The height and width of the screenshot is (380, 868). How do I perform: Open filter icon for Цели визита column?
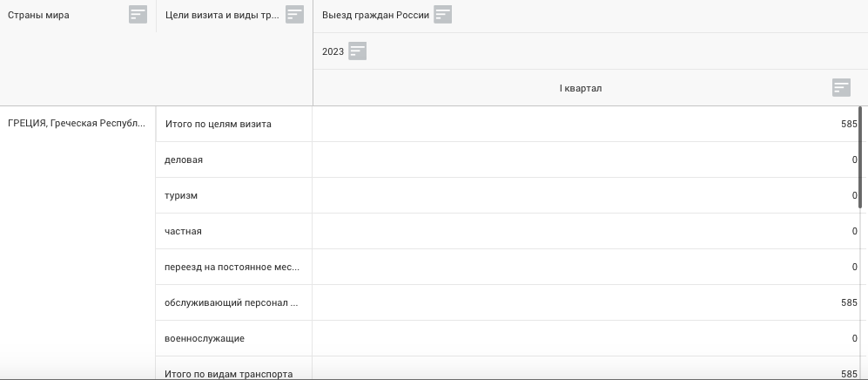coord(294,15)
